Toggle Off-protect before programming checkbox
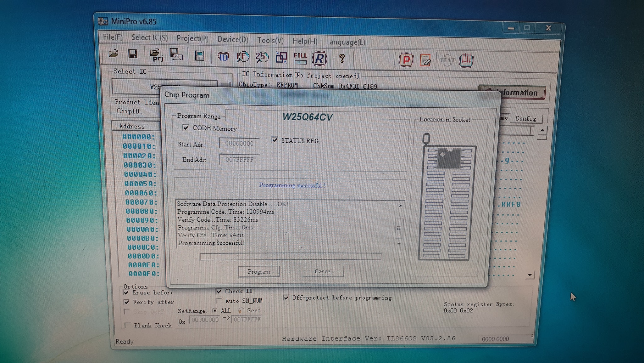The height and width of the screenshot is (363, 644). coord(286,297)
